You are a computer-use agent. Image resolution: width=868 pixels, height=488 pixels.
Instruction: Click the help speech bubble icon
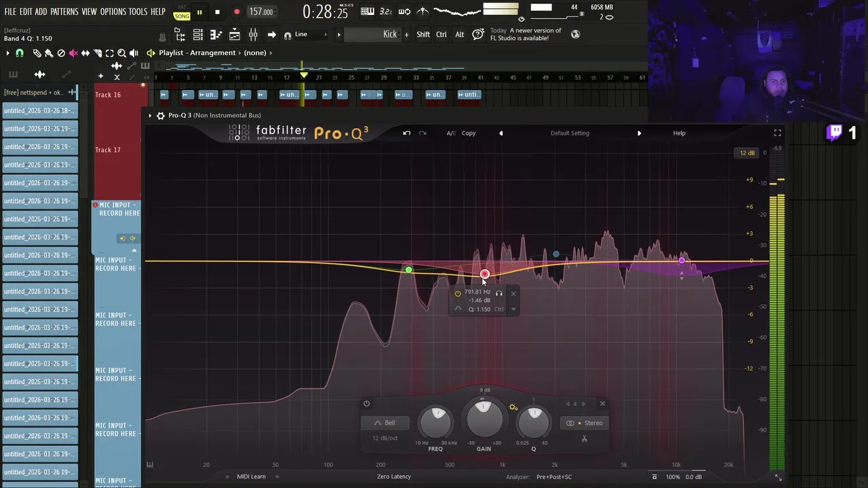click(x=478, y=35)
